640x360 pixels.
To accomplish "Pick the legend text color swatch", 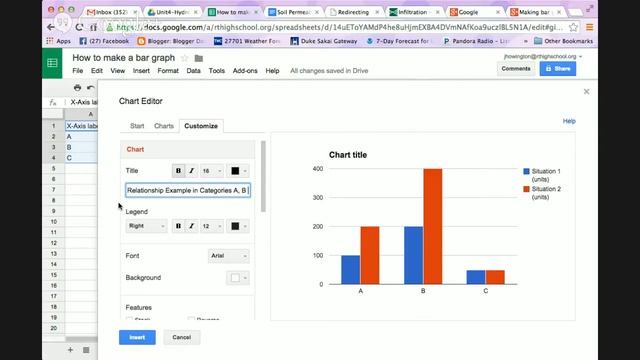I will [x=238, y=226].
